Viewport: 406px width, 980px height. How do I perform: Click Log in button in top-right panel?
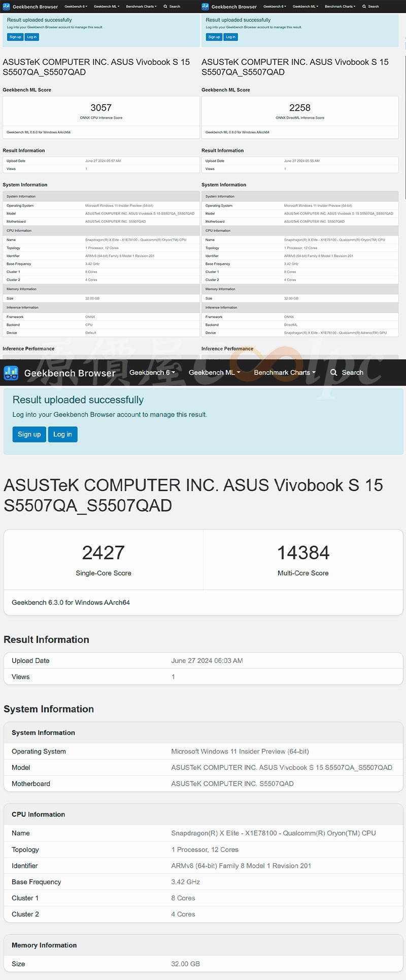230,37
